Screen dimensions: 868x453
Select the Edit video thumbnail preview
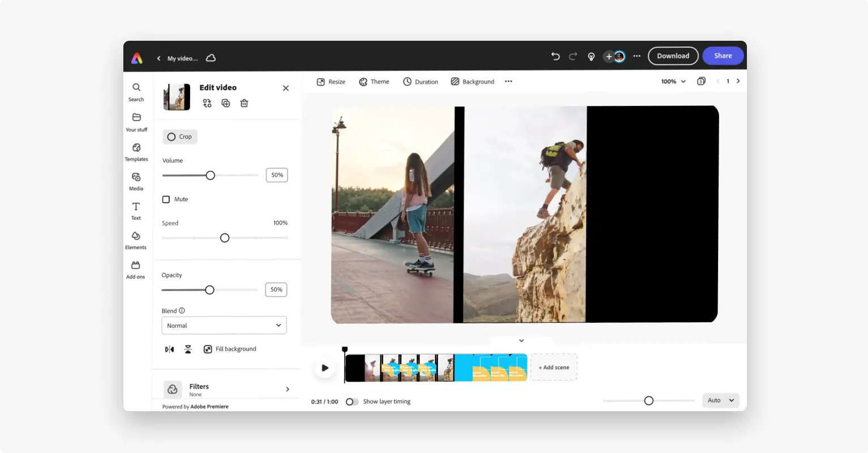177,97
